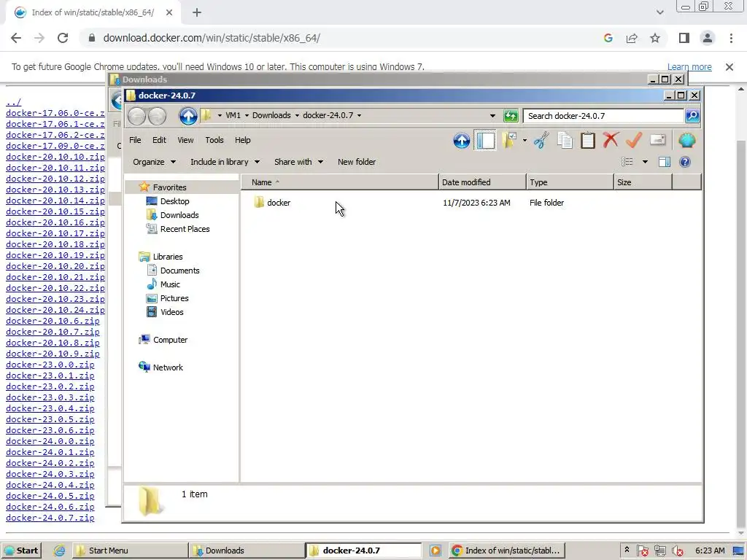This screenshot has height=560, width=747.
Task: Sort by the Type column header
Action: 570,182
